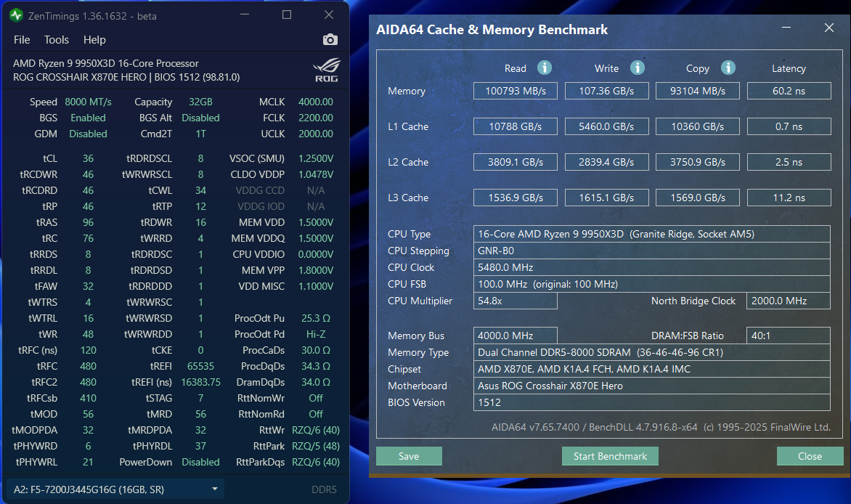Click the tREFI value 65535

point(200,366)
